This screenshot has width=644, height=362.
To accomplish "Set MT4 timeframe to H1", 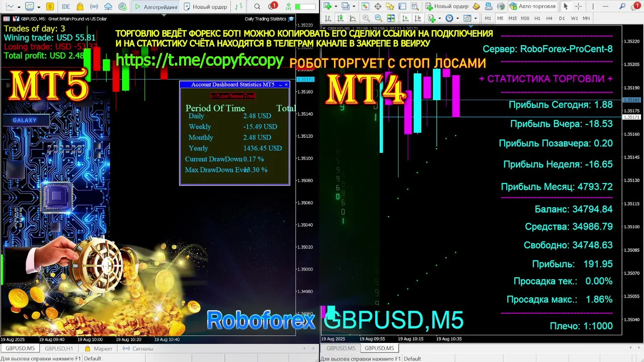I will [x=537, y=18].
